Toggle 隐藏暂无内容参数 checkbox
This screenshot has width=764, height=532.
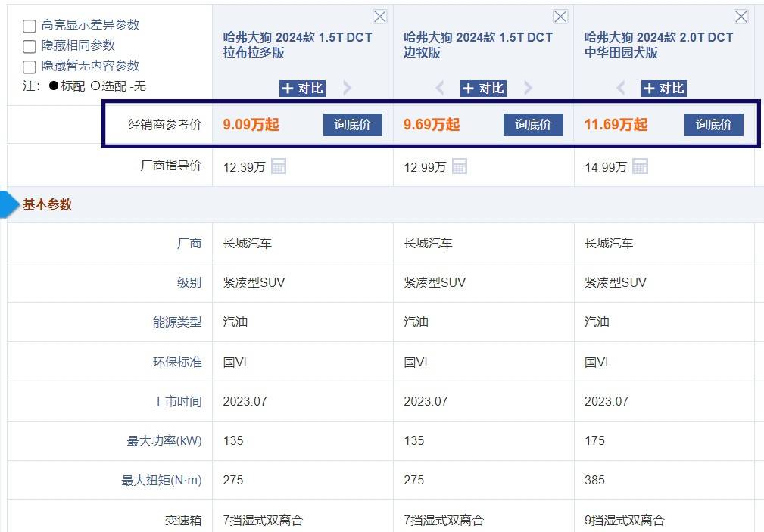(30, 67)
